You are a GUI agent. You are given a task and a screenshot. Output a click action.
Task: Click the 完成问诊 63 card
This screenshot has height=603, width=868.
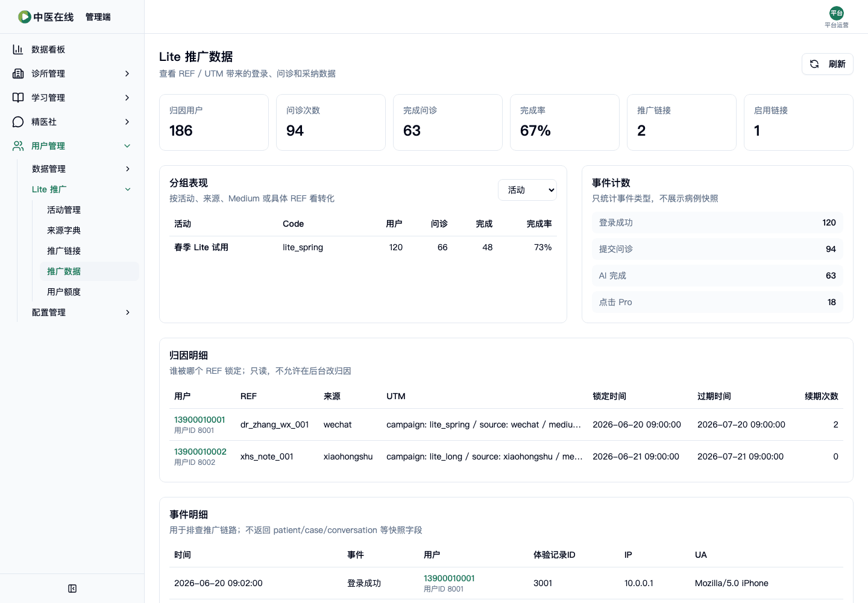tap(448, 122)
